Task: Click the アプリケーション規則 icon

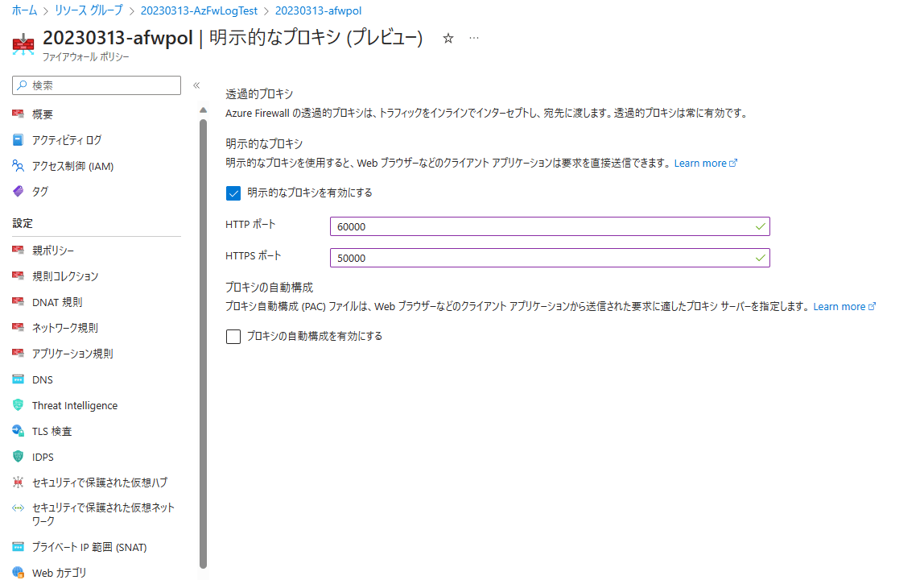Action: pos(19,354)
